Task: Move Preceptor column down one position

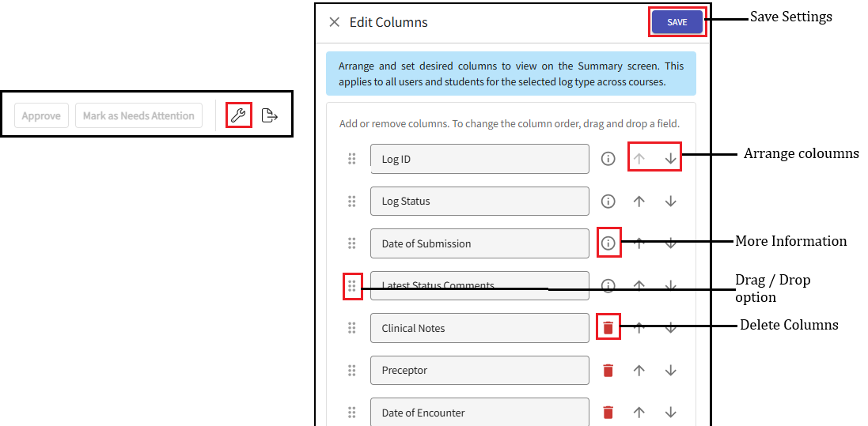Action: (671, 370)
